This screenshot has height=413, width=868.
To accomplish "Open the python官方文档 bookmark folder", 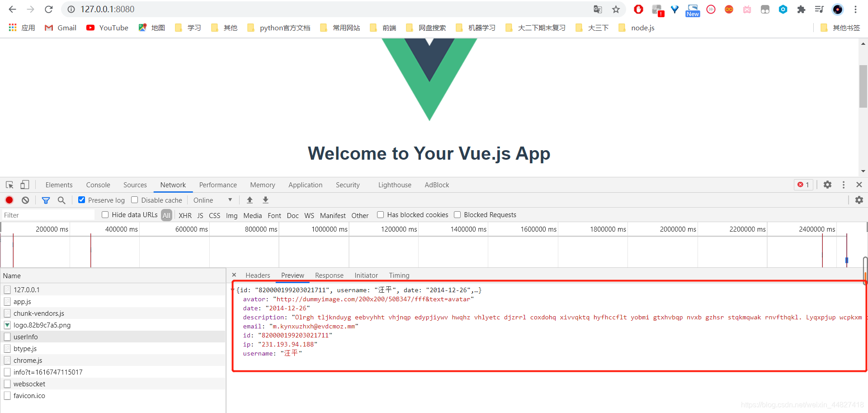I will [x=279, y=28].
